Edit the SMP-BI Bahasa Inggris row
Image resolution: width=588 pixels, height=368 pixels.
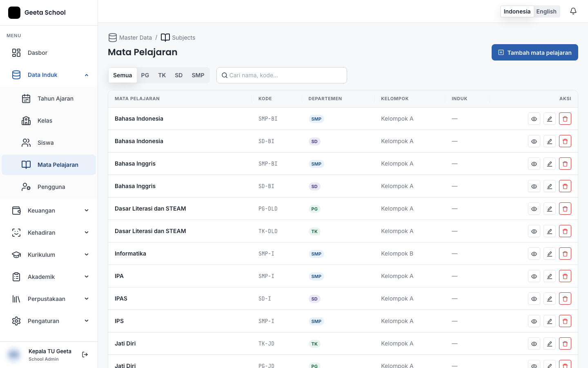tap(550, 164)
